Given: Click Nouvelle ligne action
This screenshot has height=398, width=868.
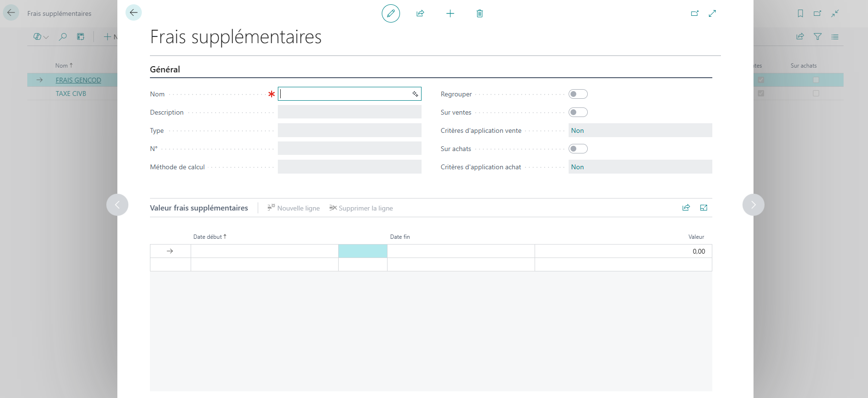Looking at the screenshot, I should pyautogui.click(x=294, y=208).
